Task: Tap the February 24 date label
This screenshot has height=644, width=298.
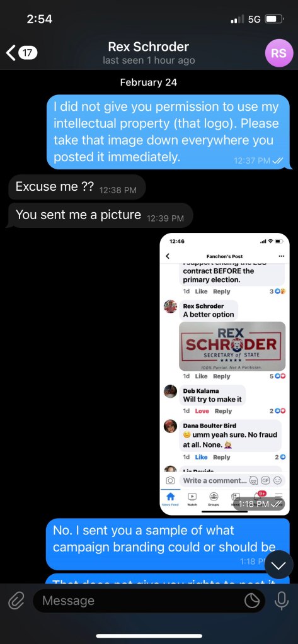Action: (x=149, y=82)
